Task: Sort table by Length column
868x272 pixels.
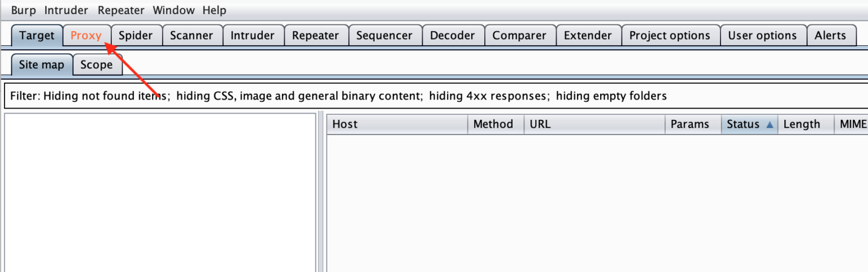Action: click(x=806, y=124)
